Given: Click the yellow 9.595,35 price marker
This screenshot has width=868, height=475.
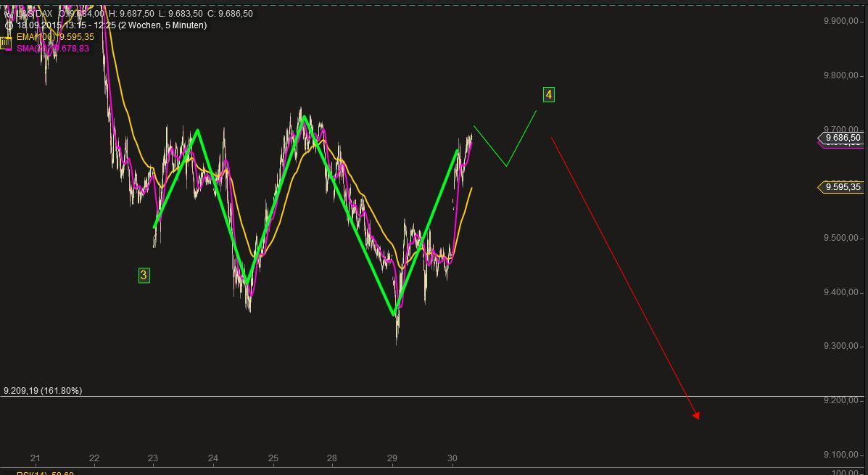Looking at the screenshot, I should pos(843,187).
